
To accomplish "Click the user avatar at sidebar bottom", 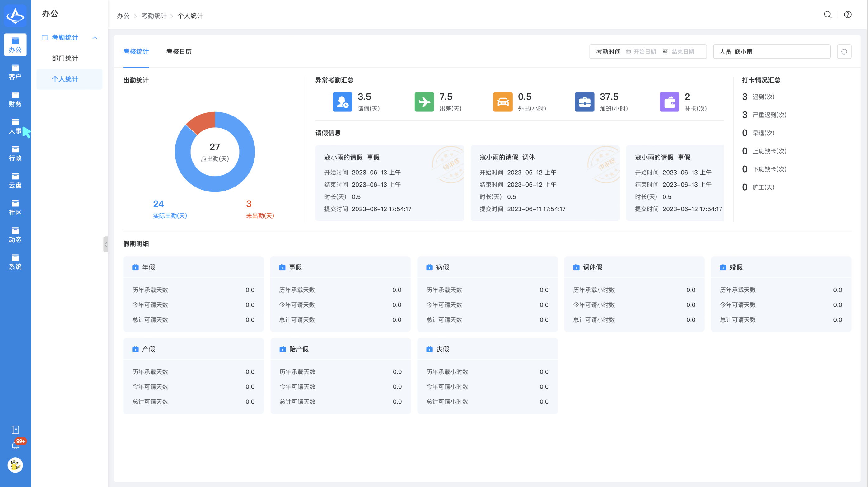I will [15, 466].
